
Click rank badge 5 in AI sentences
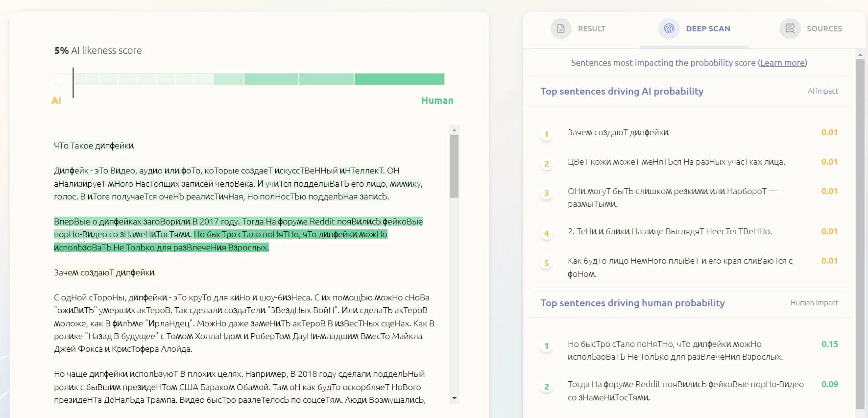click(x=546, y=263)
